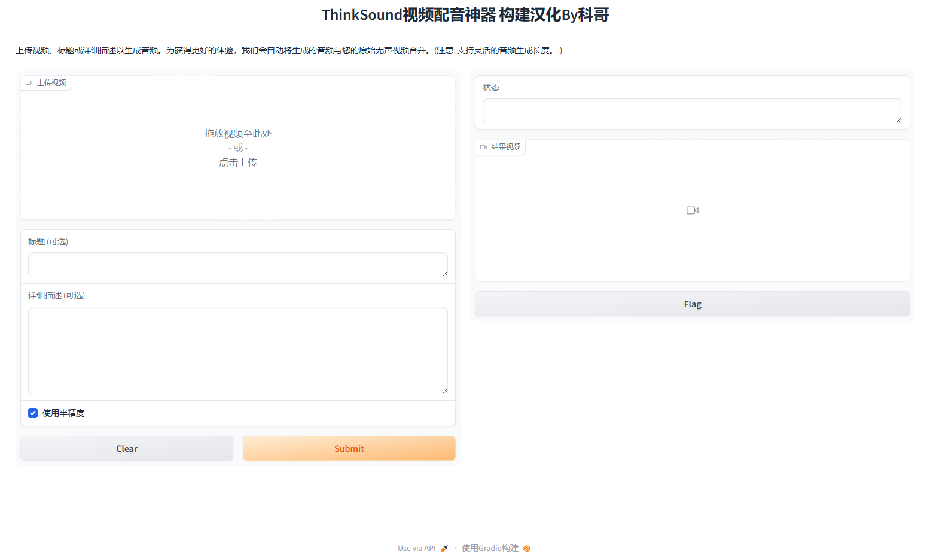Click the Gradio logo icon in footer

[527, 548]
